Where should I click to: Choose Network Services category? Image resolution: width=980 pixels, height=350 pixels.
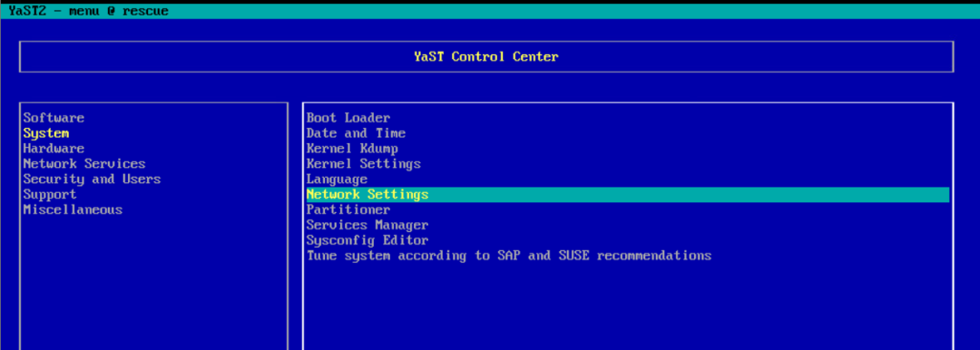(x=84, y=164)
